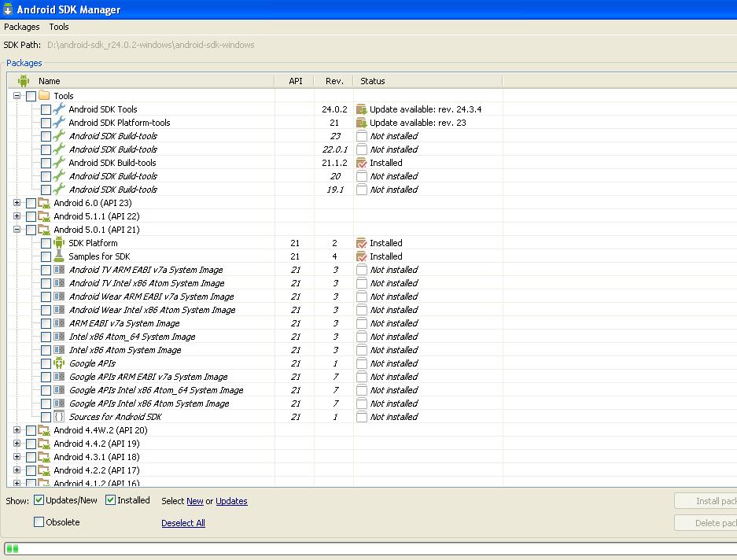Screen dimensions: 737x560
Task: Click the Android SDK Manager title bar icon
Action: click(8, 9)
